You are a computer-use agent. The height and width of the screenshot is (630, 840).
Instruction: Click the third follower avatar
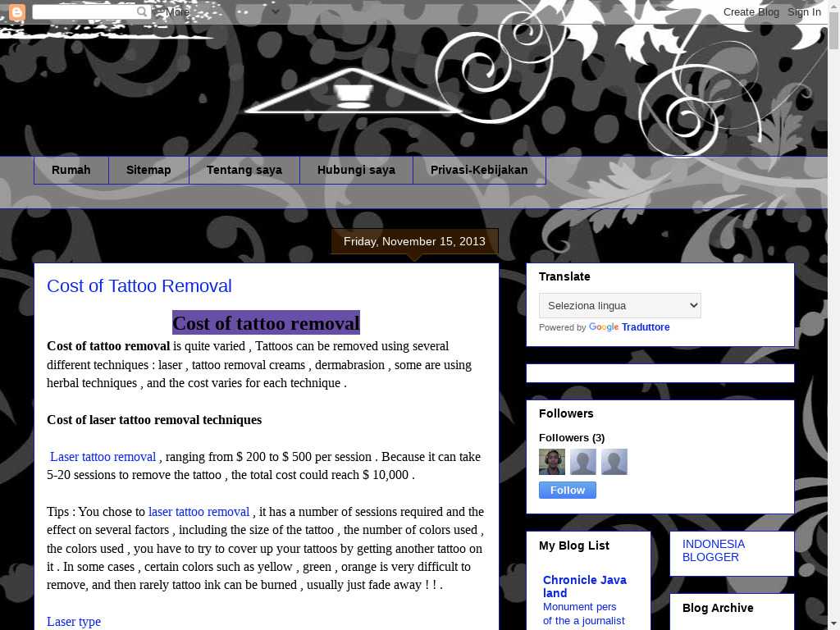coord(614,462)
